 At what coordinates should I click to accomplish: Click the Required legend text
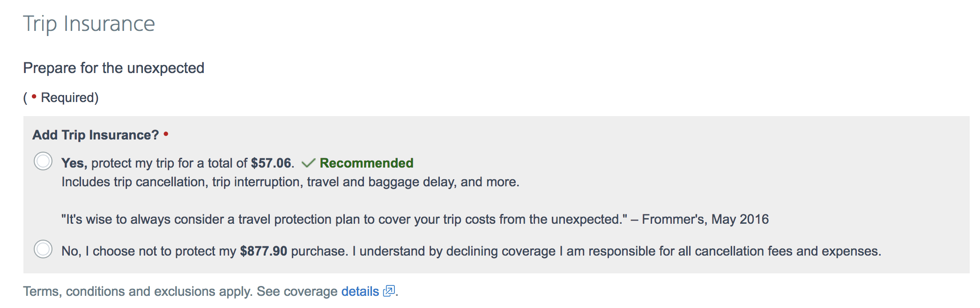70,97
